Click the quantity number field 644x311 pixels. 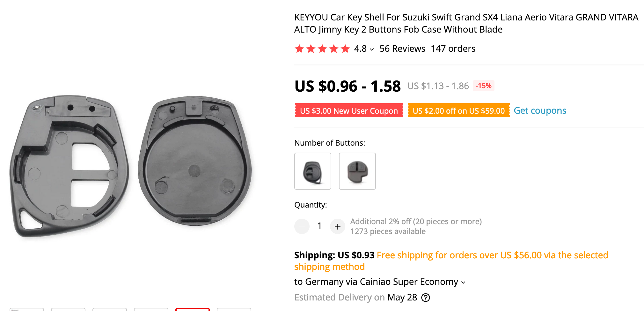[319, 226]
